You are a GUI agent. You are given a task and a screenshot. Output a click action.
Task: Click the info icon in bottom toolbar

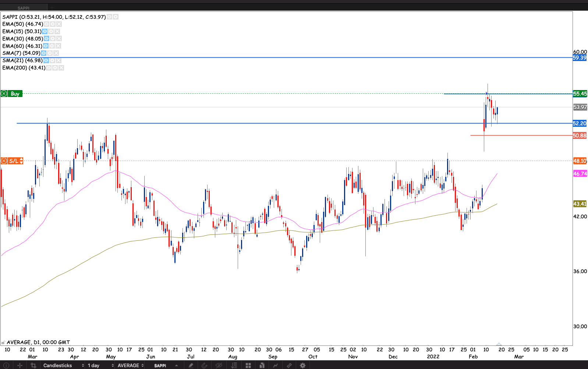pos(6,365)
